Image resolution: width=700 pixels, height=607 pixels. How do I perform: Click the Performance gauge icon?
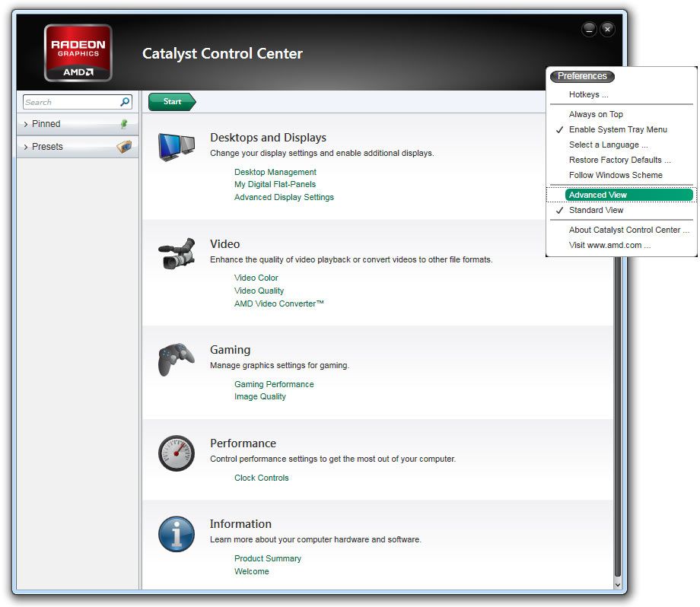[177, 453]
